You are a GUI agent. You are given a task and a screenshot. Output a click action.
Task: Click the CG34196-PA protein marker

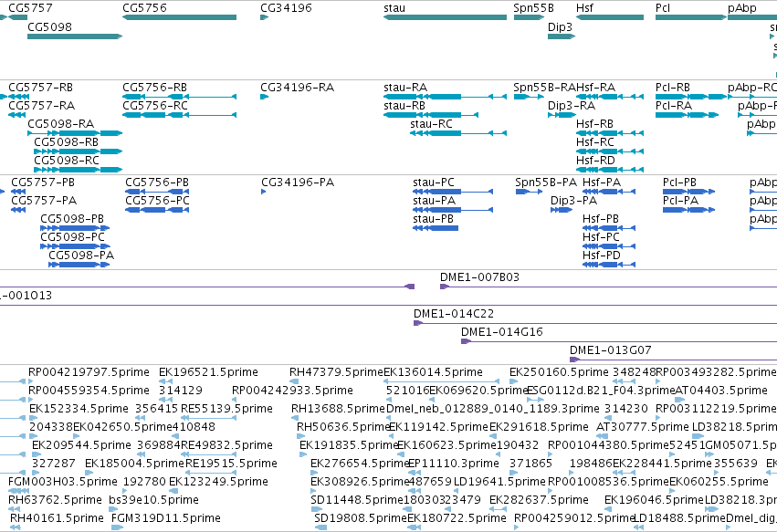point(264,192)
